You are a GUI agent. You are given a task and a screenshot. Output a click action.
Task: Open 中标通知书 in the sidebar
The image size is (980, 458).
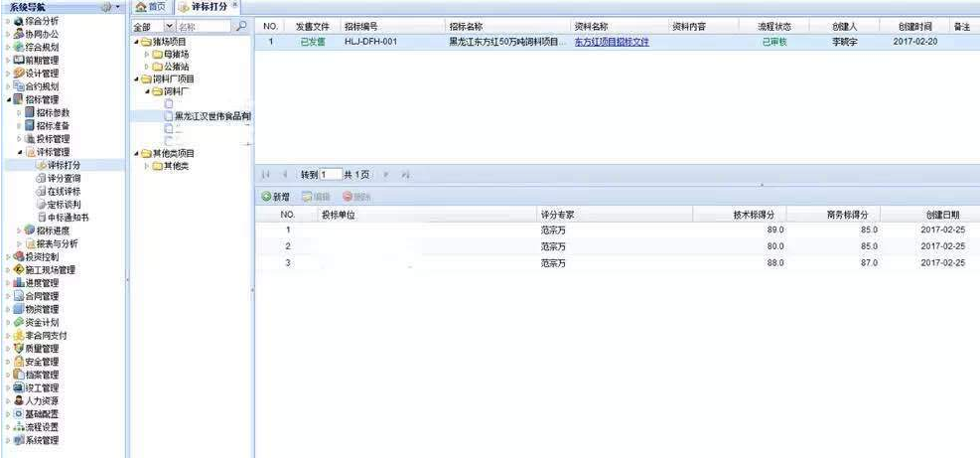click(68, 217)
